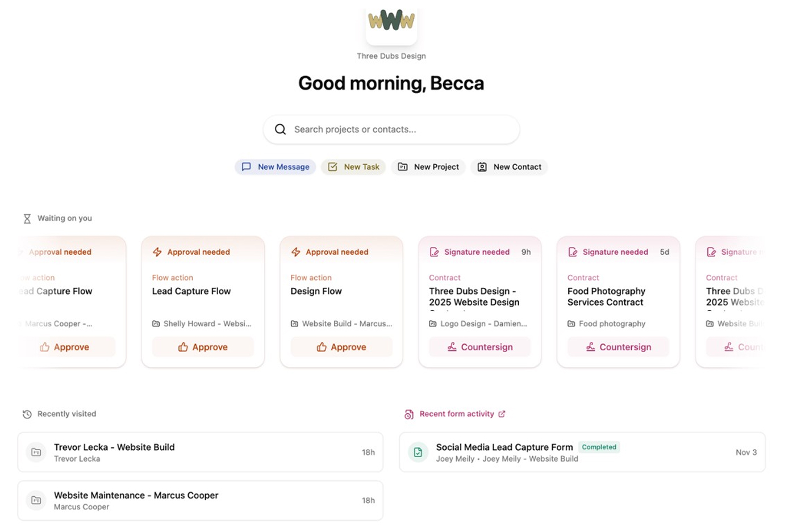Open Recent form activity link
This screenshot has width=797, height=532.
[457, 414]
